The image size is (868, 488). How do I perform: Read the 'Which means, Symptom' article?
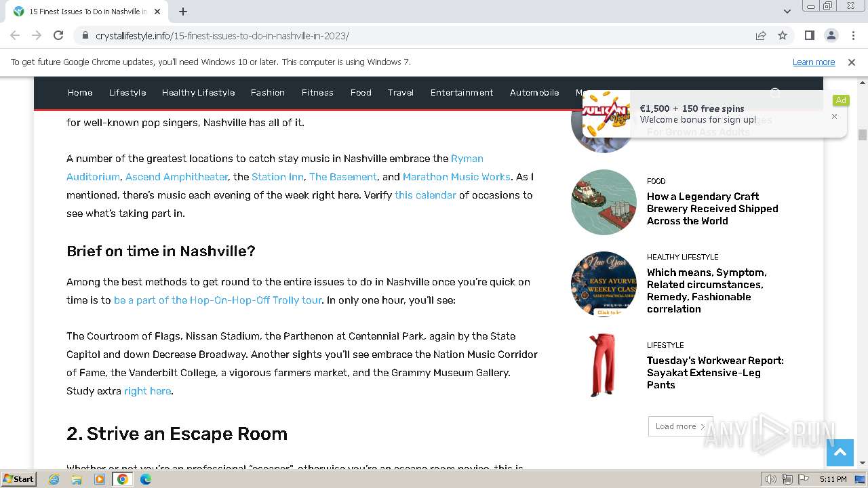(707, 291)
